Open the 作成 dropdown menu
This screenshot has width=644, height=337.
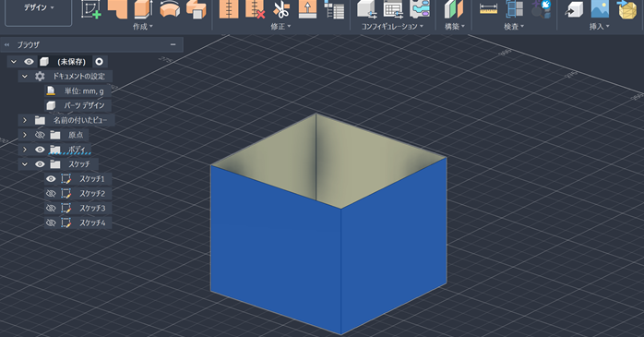[x=142, y=27]
